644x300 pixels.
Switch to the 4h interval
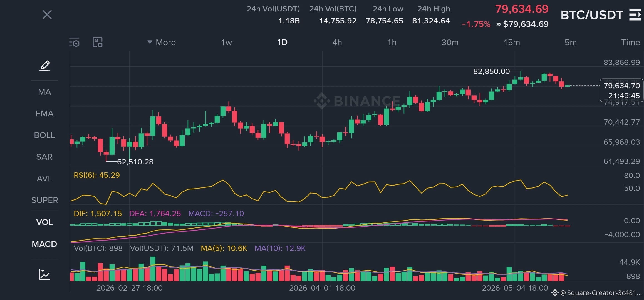click(x=337, y=42)
